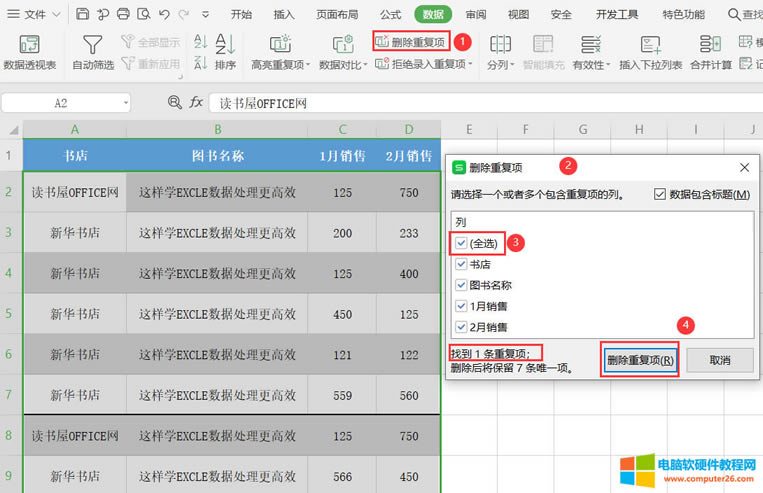
Task: Click the undo arrow icon
Action: 163,15
